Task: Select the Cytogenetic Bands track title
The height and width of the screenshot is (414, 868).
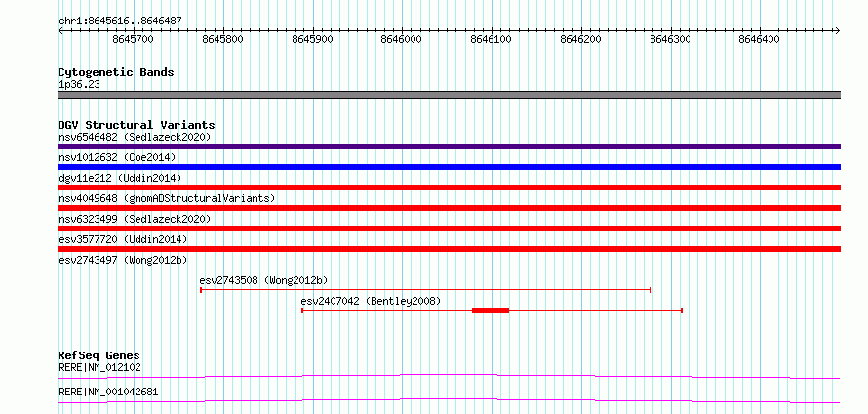Action: tap(116, 72)
